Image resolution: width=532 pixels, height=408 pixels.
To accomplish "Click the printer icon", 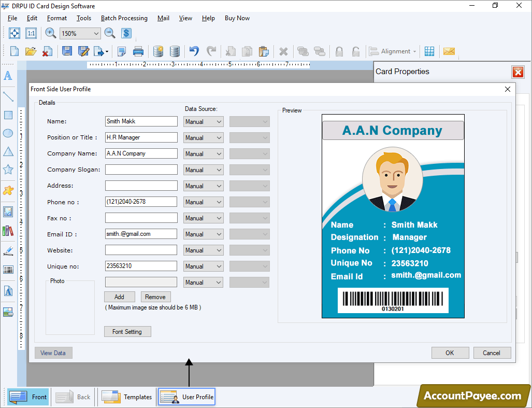I will tap(138, 51).
